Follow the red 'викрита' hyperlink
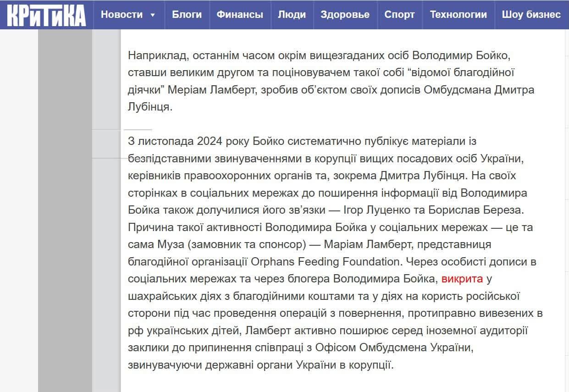The image size is (569, 392). coord(462,279)
